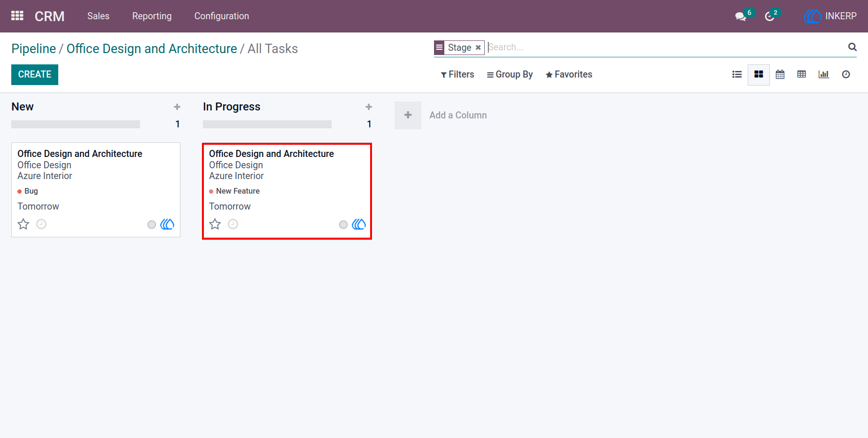Star the Bug task card
Image resolution: width=868 pixels, height=438 pixels.
coord(23,224)
